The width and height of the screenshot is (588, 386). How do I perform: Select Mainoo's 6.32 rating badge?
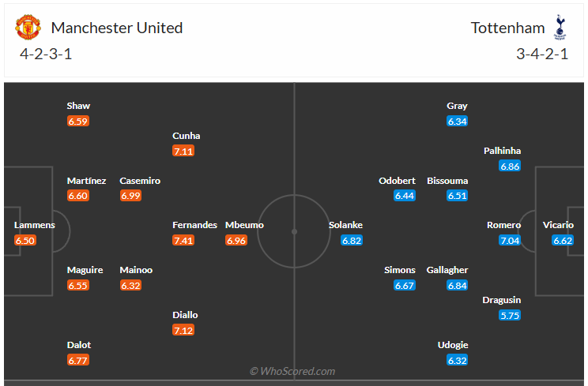coord(130,285)
